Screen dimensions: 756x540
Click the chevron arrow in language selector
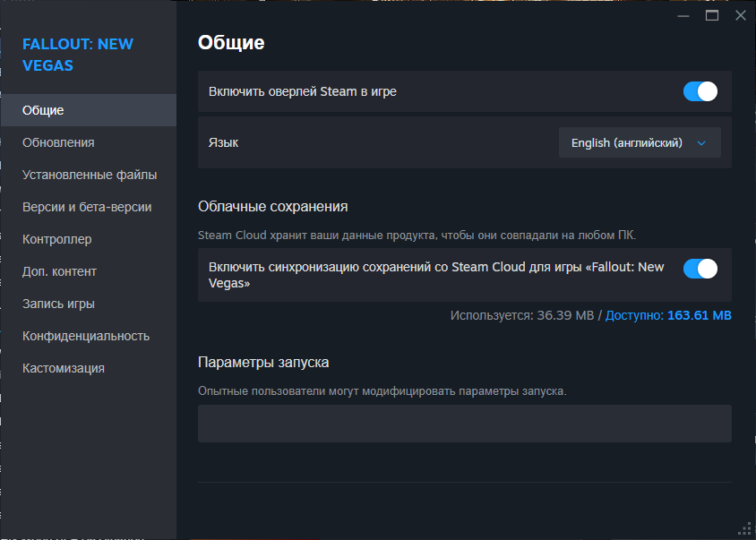tap(701, 143)
